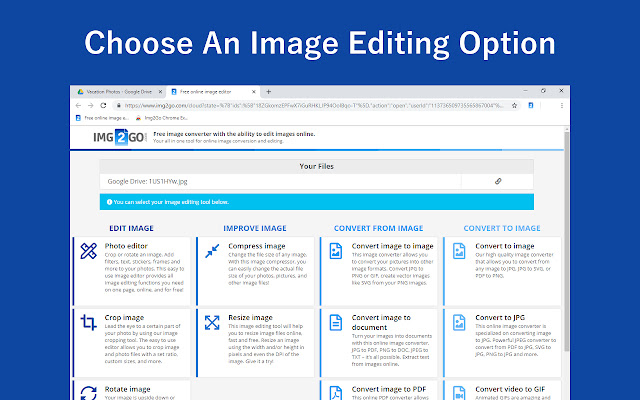
Task: Open the Chrome three-dot menu
Action: [x=562, y=105]
